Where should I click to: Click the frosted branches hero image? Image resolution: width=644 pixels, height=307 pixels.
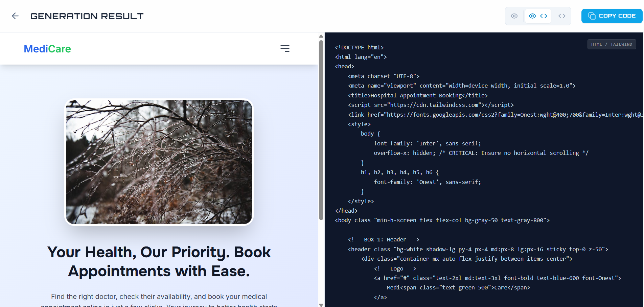(159, 162)
